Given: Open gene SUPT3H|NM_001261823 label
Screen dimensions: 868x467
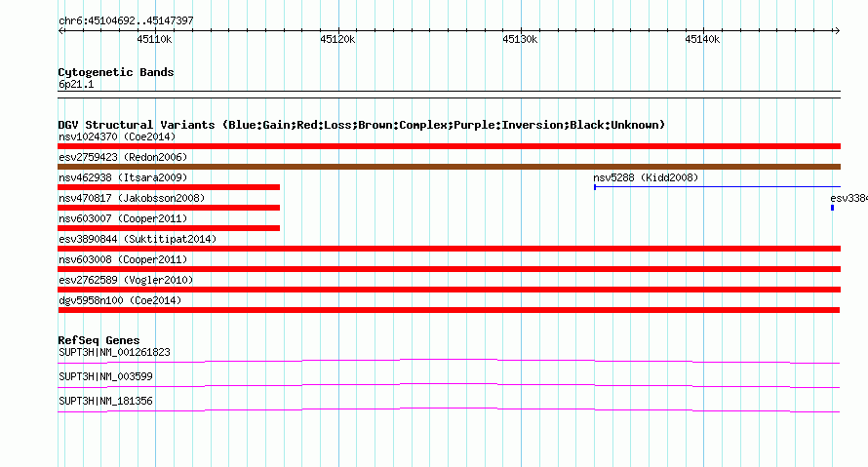Looking at the screenshot, I should click(114, 353).
